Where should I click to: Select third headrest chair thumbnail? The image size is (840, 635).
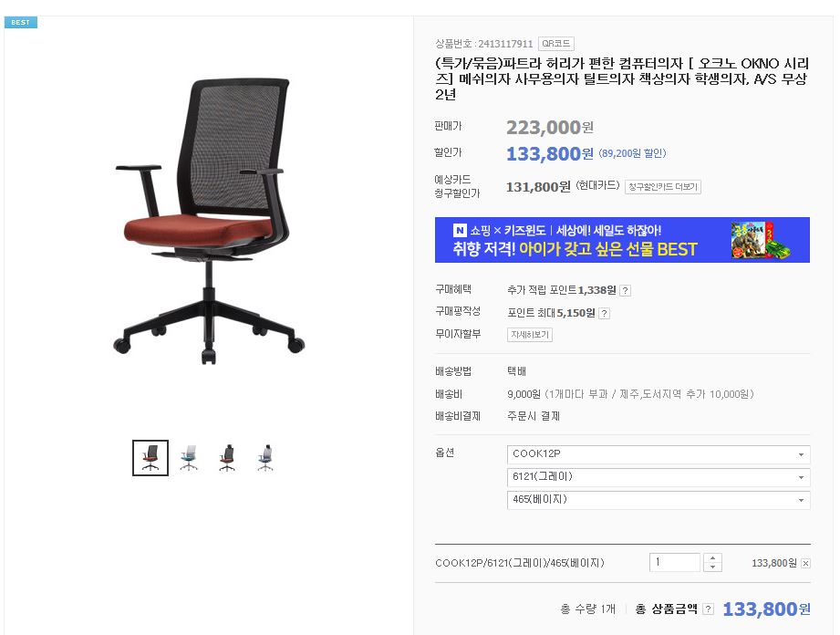227,458
